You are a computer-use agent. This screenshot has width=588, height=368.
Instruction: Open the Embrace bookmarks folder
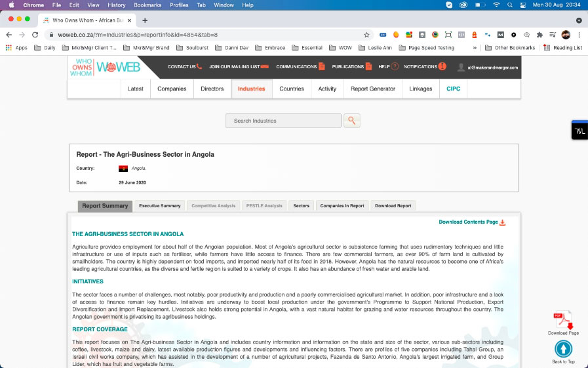[270, 48]
